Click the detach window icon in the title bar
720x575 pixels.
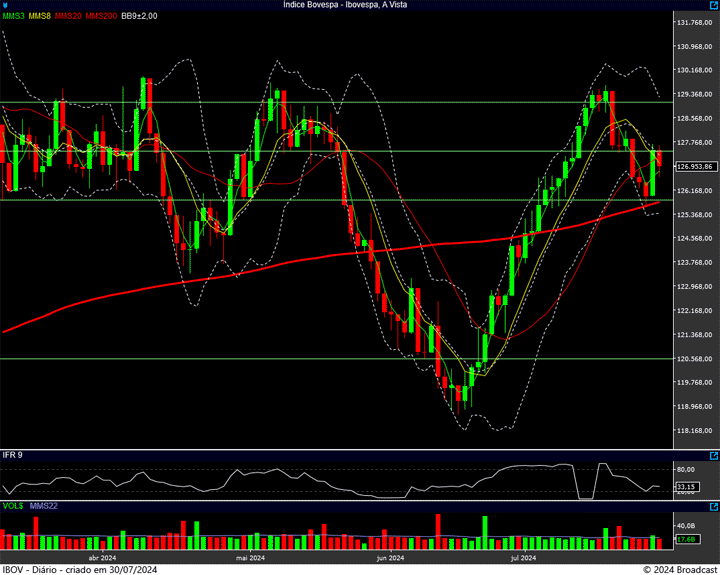[713, 5]
